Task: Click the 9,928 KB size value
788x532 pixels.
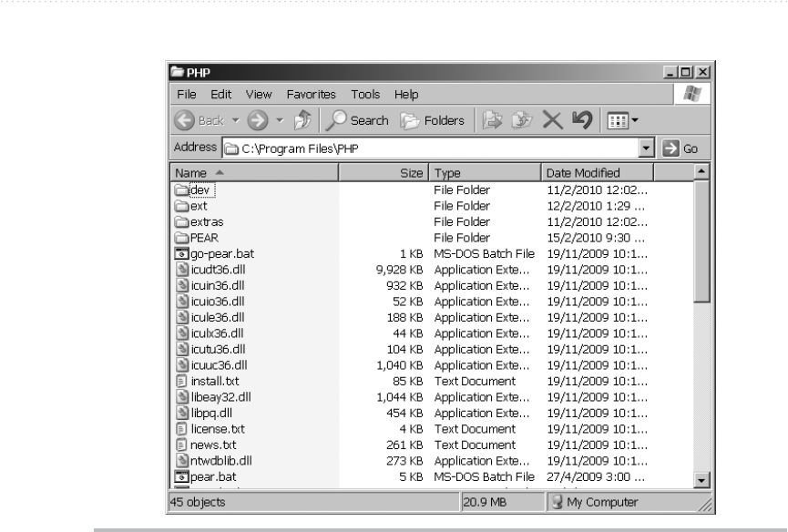Action: click(x=400, y=270)
